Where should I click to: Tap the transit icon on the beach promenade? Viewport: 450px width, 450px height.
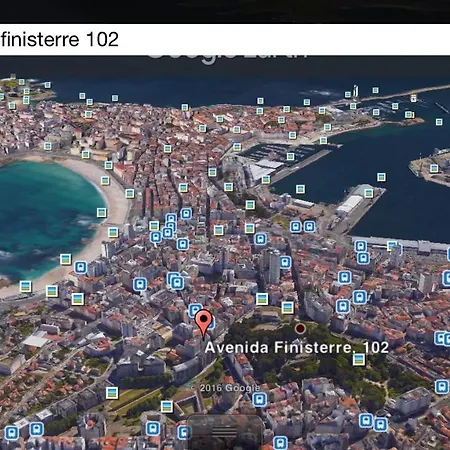tap(81, 267)
